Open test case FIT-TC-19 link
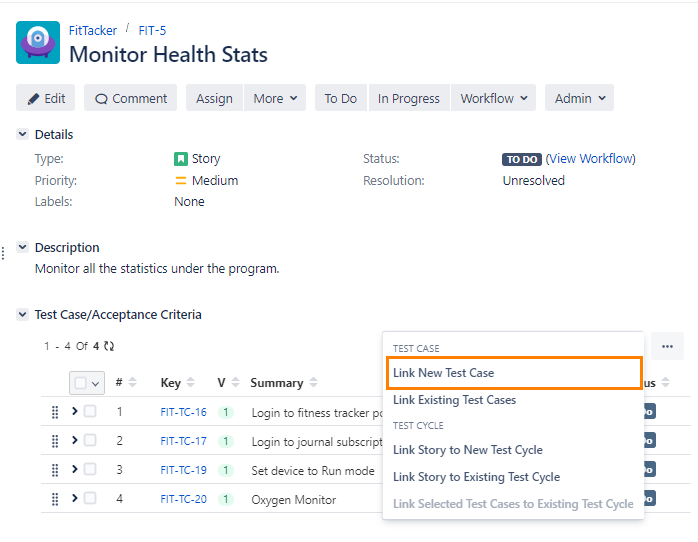The height and width of the screenshot is (542, 698). point(183,470)
